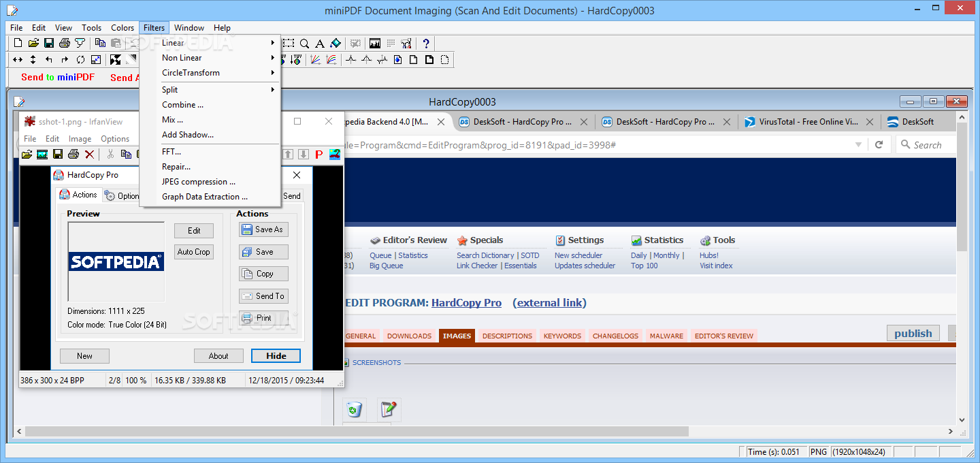The image size is (980, 463).
Task: Choose JPEG compression from Filters menu
Action: coord(210,182)
